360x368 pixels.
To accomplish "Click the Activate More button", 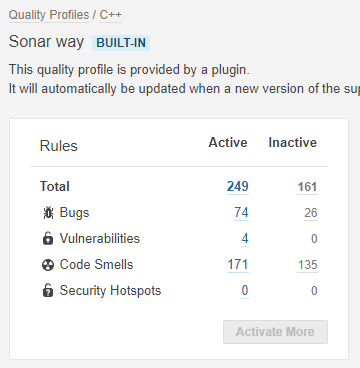I will (x=275, y=332).
